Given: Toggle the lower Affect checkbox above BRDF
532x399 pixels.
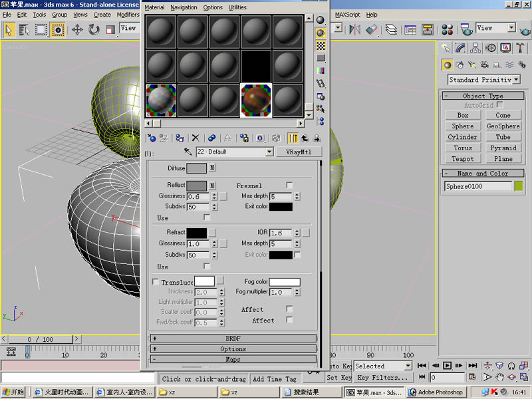Looking at the screenshot, I should pyautogui.click(x=289, y=320).
